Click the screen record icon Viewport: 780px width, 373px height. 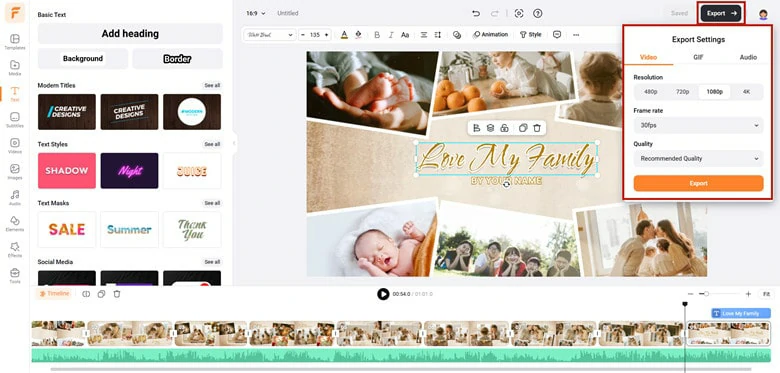coord(519,13)
